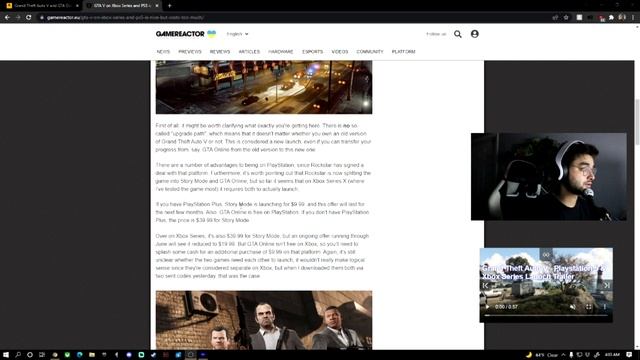Open the Chrome extensions puzzle icon
The width and height of the screenshot is (640, 360).
[611, 18]
